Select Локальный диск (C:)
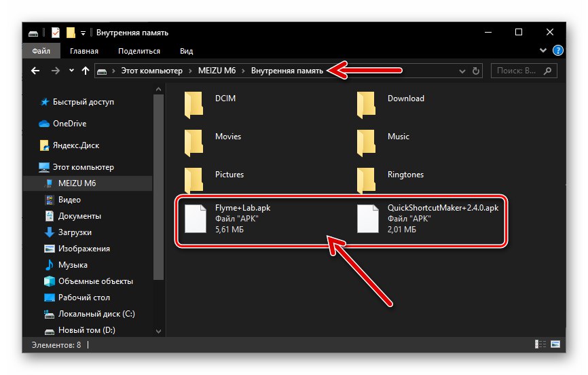Image resolution: width=588 pixels, height=375 pixels. [x=96, y=314]
